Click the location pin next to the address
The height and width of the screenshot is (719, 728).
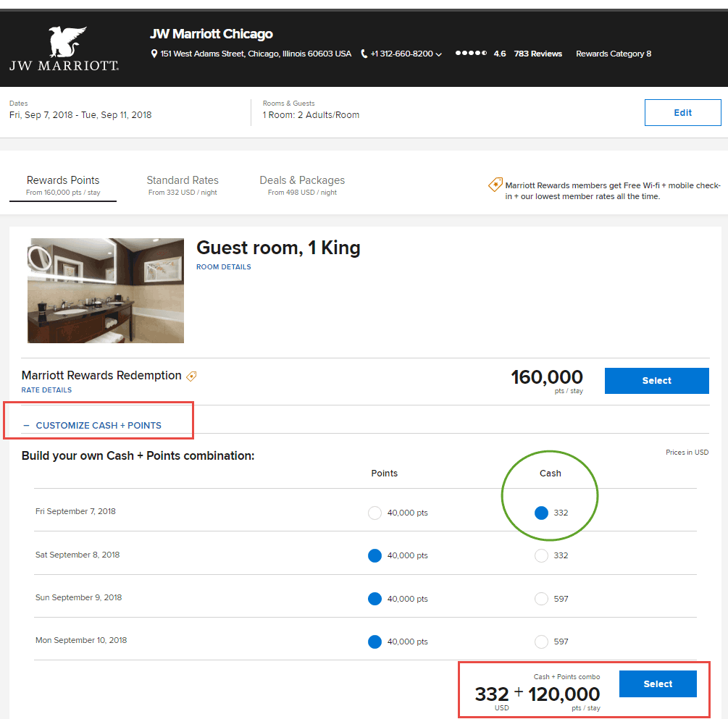153,53
